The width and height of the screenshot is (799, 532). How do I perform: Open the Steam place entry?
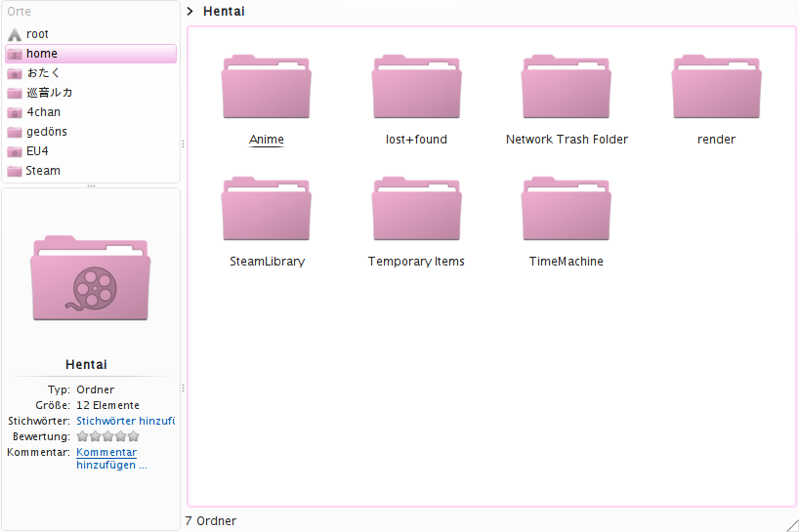[91, 171]
